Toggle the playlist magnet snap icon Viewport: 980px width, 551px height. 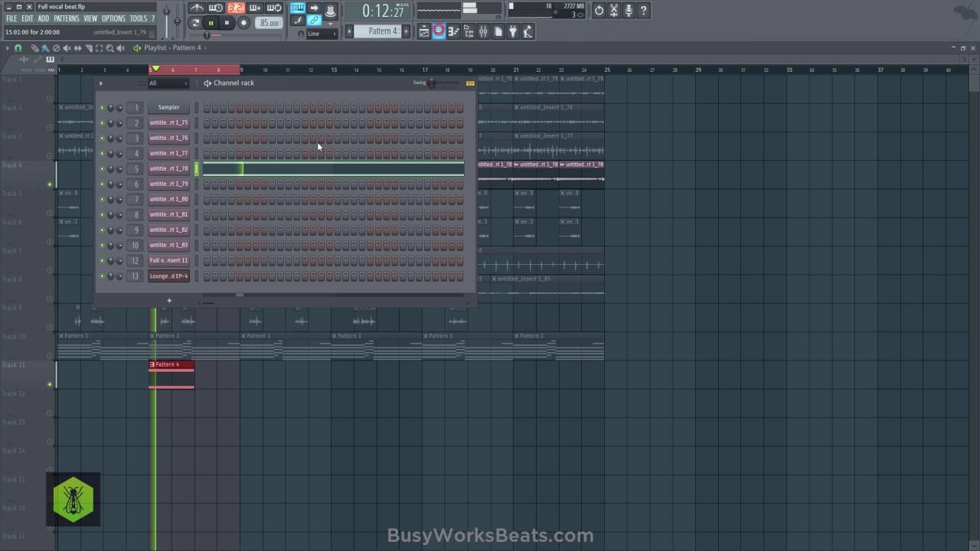point(18,47)
